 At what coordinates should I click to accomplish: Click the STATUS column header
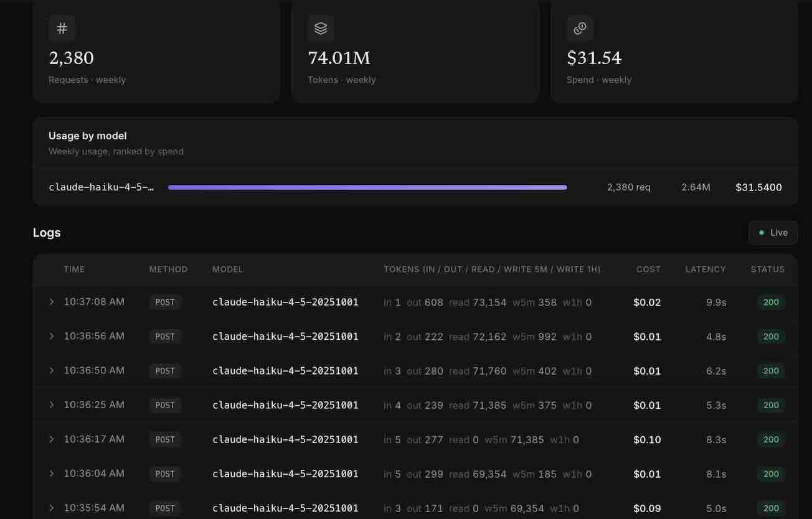click(x=768, y=269)
